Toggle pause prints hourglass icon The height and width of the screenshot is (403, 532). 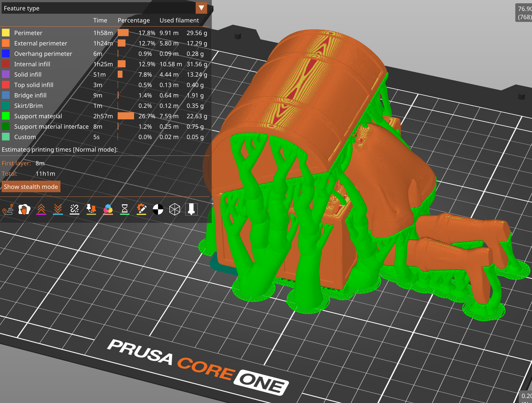pyautogui.click(x=125, y=209)
